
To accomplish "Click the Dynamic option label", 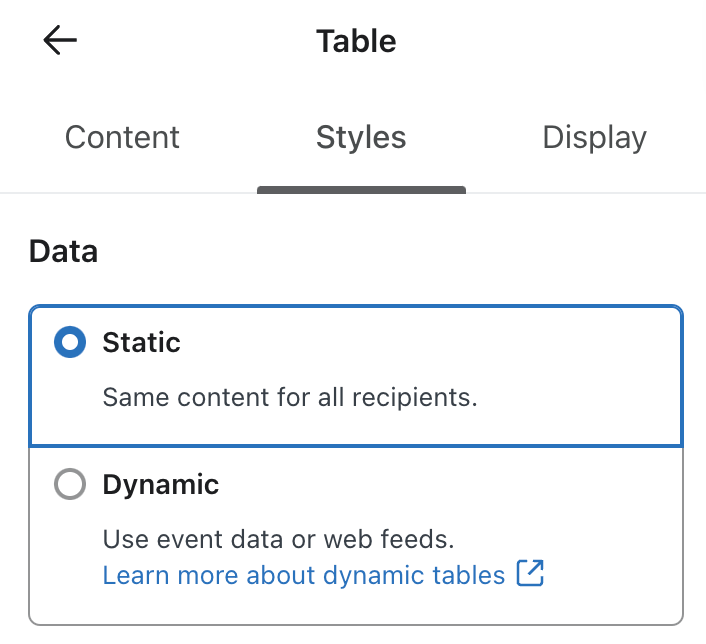I will 160,485.
